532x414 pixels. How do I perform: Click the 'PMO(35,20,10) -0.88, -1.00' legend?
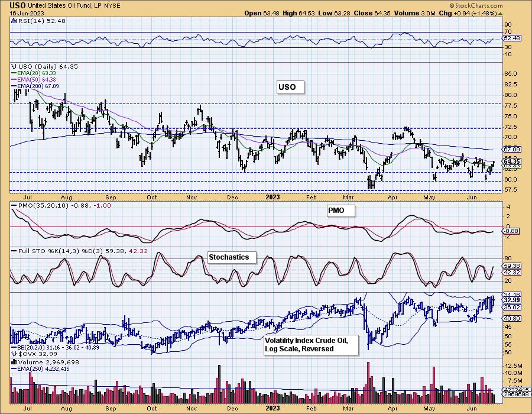point(64,205)
